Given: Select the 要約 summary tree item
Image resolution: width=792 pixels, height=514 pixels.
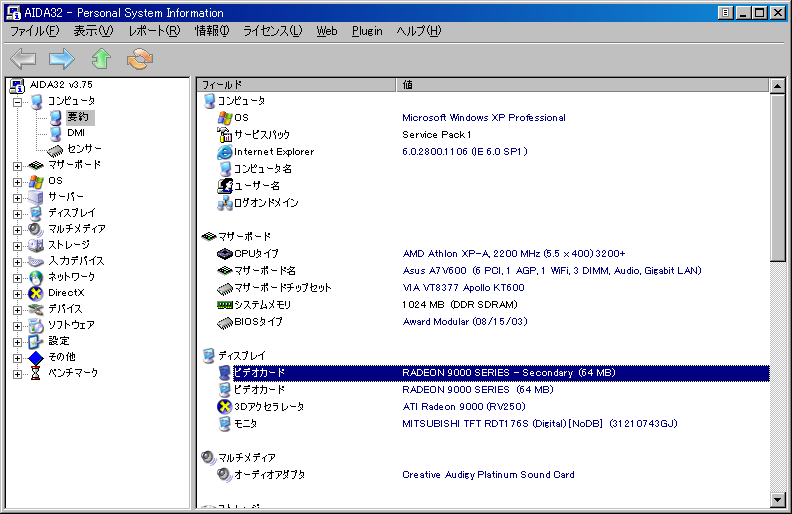Looking at the screenshot, I should [78, 117].
